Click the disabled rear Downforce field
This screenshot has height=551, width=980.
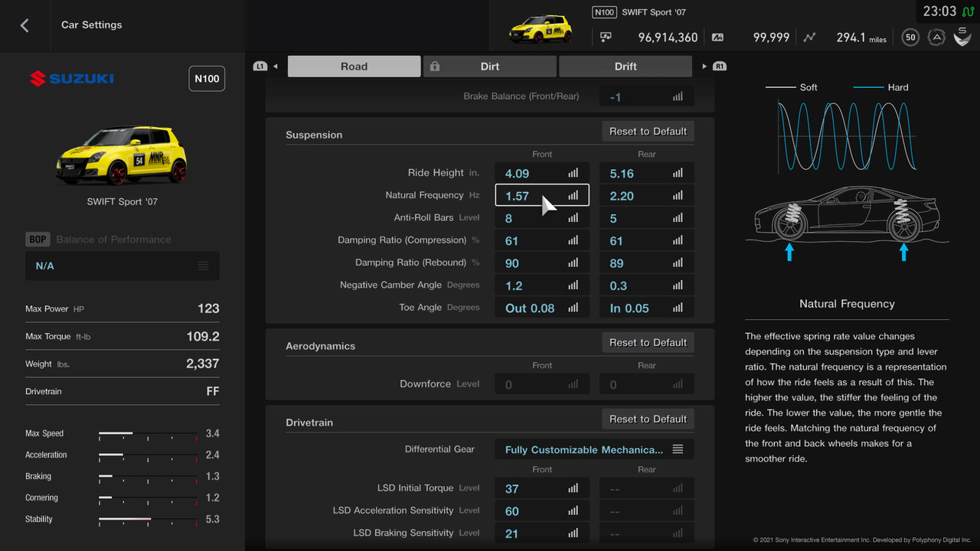(x=647, y=384)
